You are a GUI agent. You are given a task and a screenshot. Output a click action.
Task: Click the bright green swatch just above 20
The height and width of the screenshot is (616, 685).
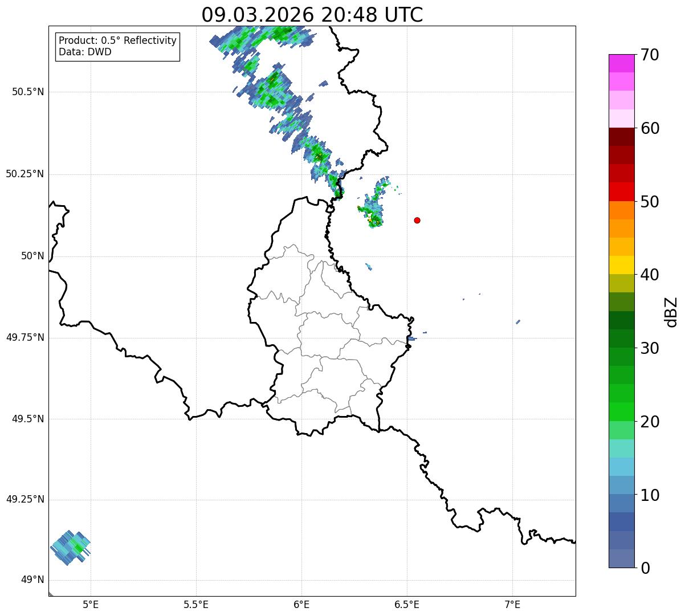coord(621,411)
